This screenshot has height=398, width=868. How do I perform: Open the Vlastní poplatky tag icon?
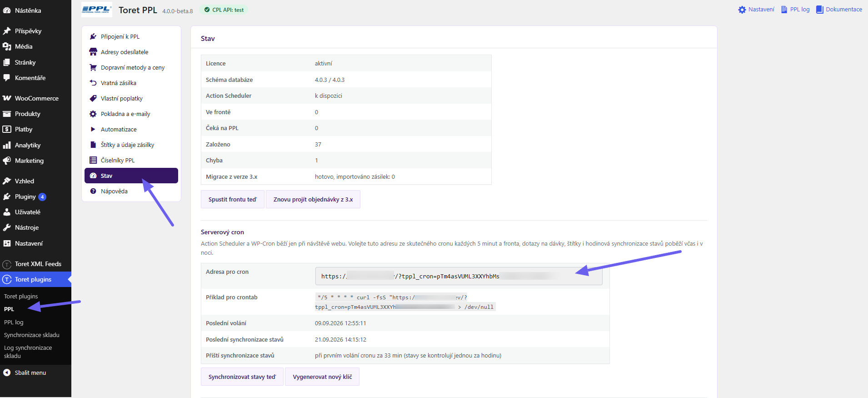[x=93, y=98]
